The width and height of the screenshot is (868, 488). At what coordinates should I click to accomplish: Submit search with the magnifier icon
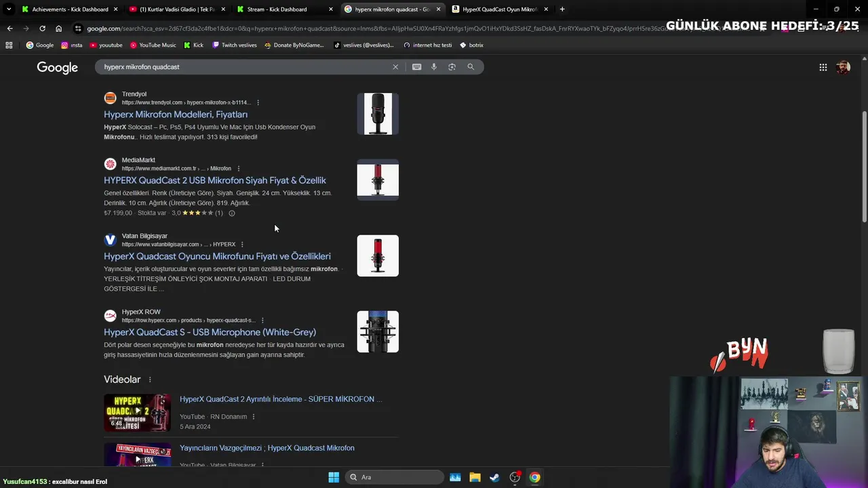point(471,67)
